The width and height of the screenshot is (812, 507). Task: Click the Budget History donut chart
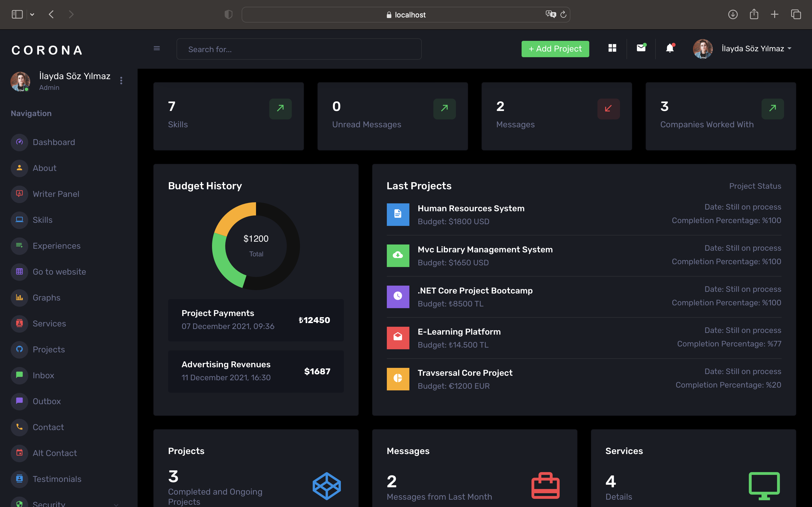[256, 246]
